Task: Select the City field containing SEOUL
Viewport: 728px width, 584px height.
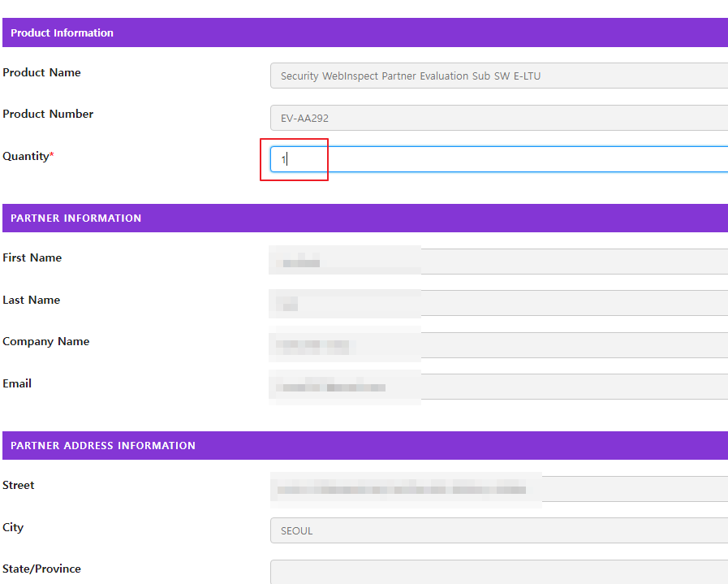Action: 499,530
